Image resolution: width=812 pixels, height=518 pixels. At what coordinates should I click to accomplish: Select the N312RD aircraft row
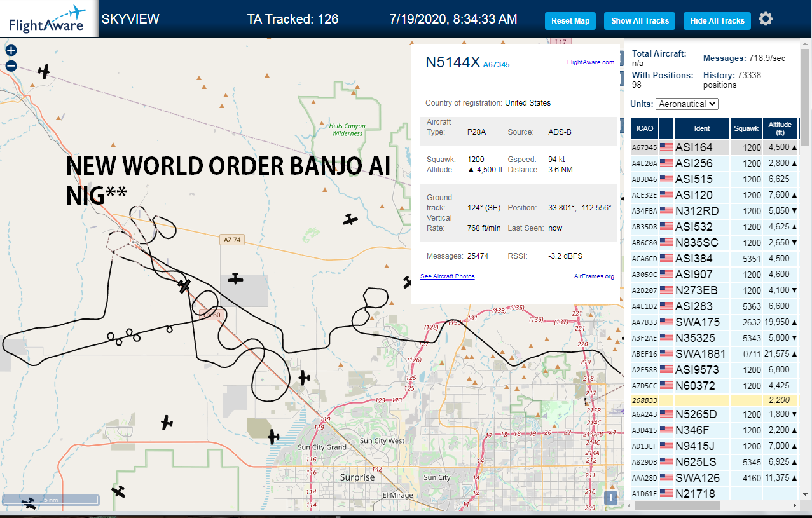[714, 210]
